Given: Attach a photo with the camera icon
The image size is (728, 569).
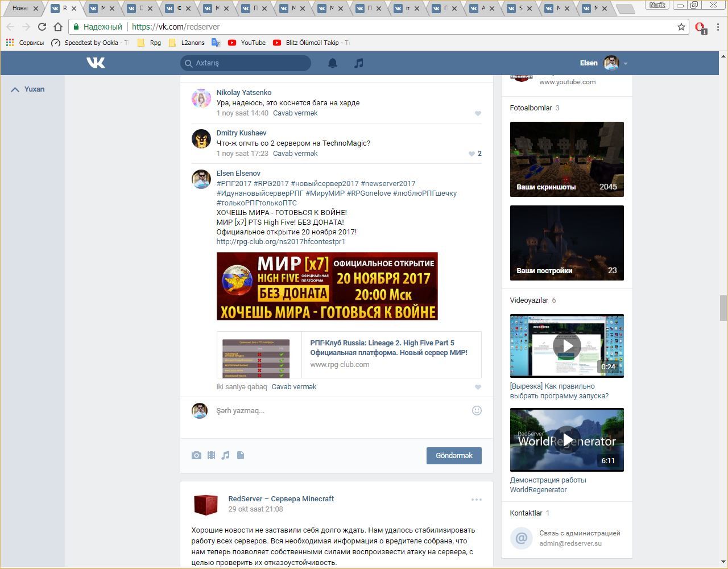Looking at the screenshot, I should (196, 455).
